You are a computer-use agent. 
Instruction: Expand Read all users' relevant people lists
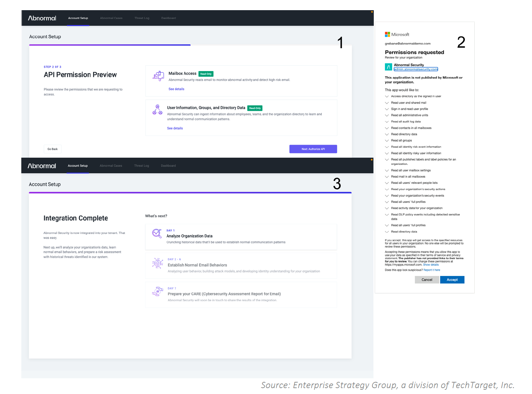[387, 183]
